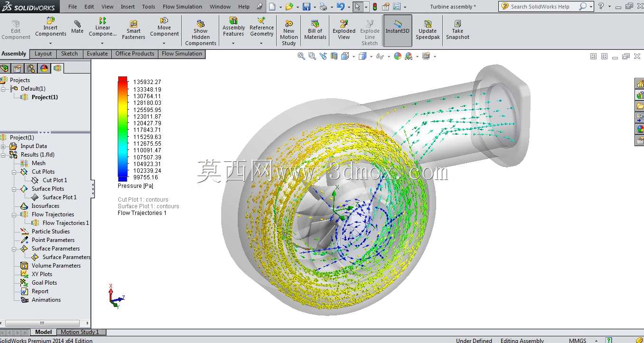Switch to the Evaluate tab
The height and width of the screenshot is (343, 644).
[97, 54]
